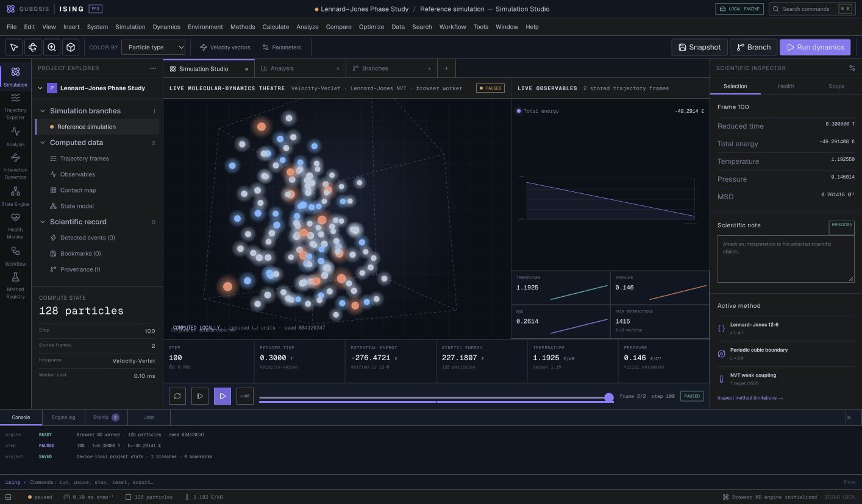
Task: Open the Simulation menu
Action: coord(130,27)
